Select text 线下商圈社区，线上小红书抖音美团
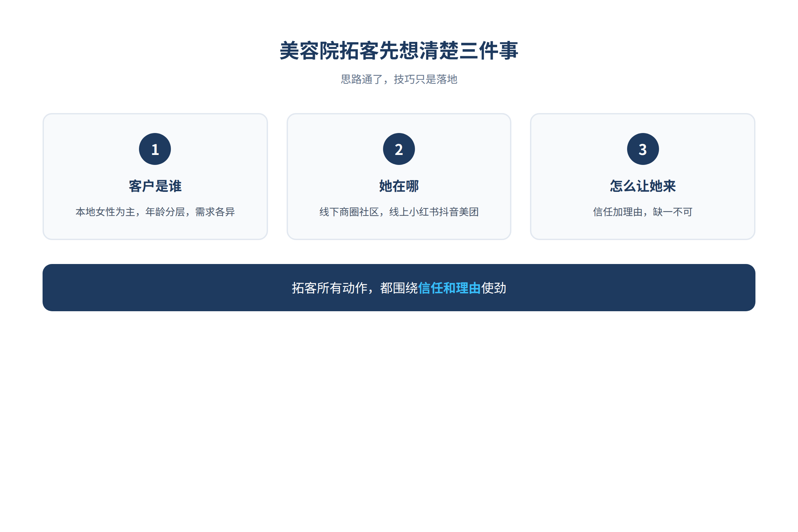 click(399, 212)
